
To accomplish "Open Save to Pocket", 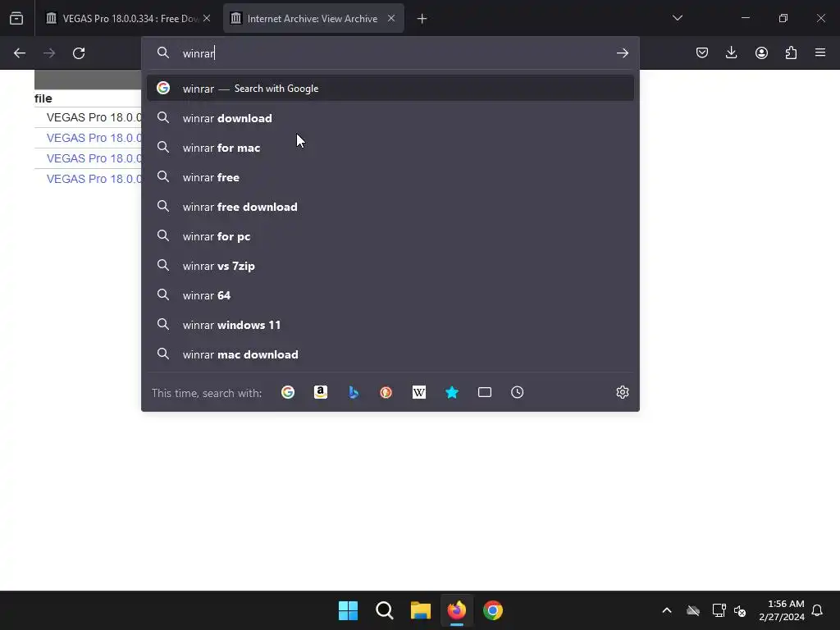I will [702, 52].
